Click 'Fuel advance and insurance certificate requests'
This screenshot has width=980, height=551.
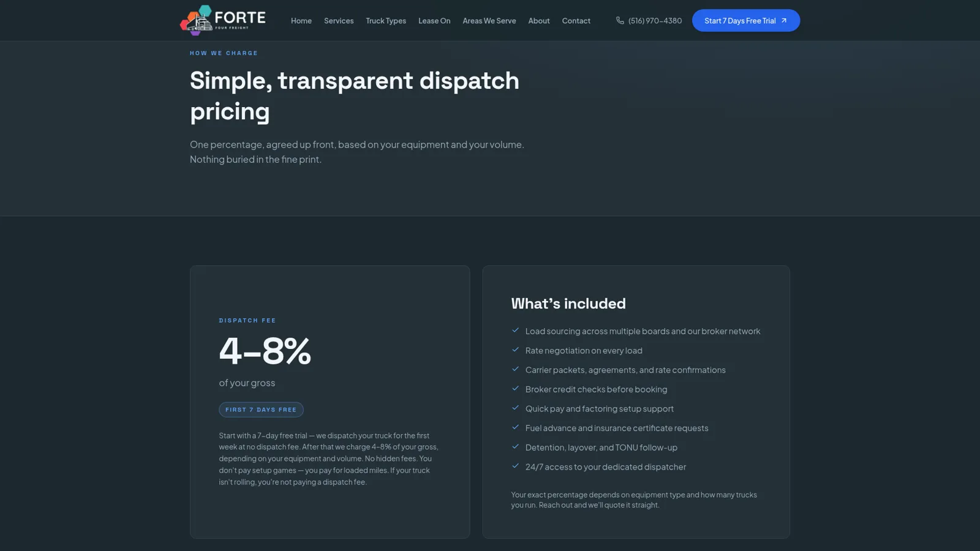[x=617, y=428]
